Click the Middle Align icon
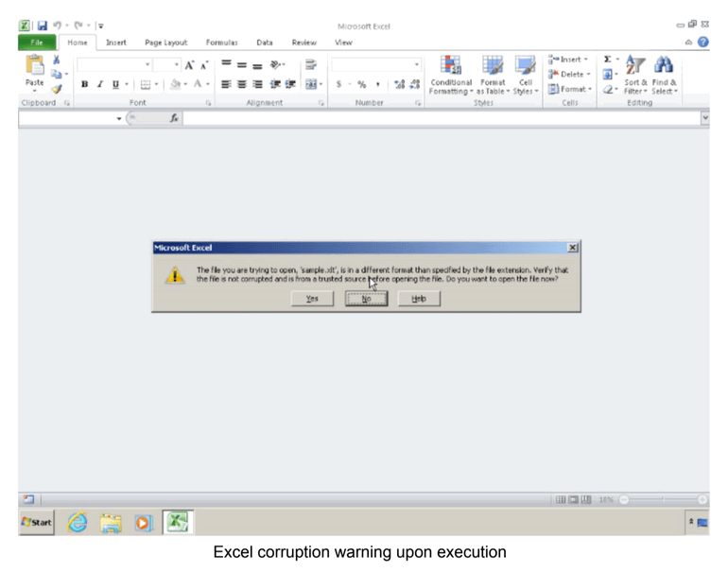The image size is (728, 572). click(242, 64)
